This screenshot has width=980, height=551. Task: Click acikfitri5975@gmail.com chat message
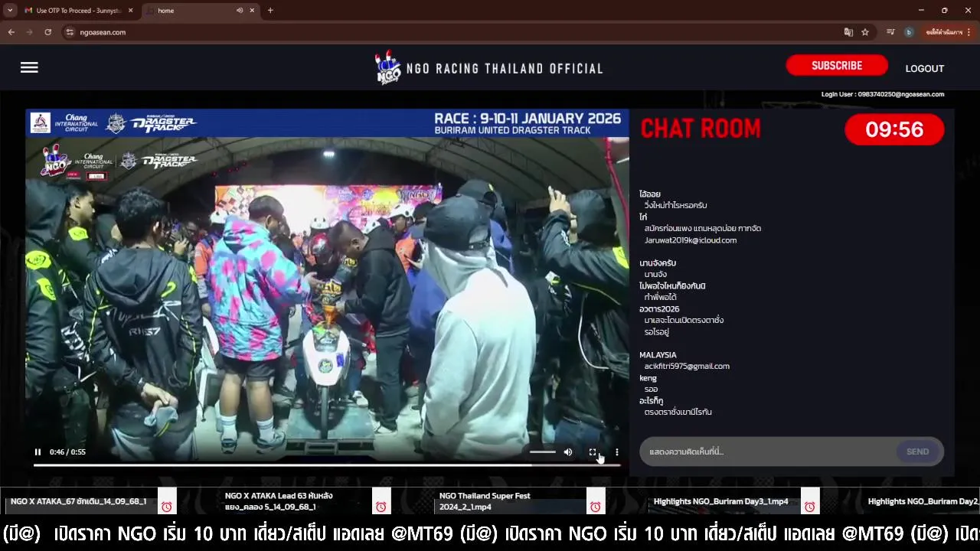[x=687, y=367]
